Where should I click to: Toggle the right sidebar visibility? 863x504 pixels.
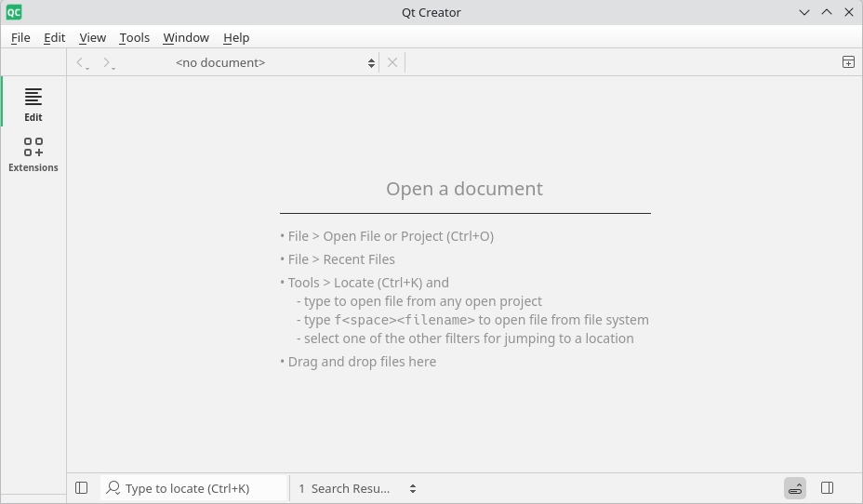pyautogui.click(x=828, y=488)
